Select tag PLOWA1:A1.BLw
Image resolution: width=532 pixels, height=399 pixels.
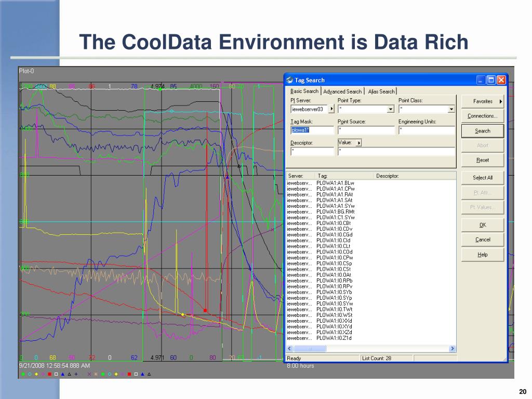pyautogui.click(x=335, y=183)
